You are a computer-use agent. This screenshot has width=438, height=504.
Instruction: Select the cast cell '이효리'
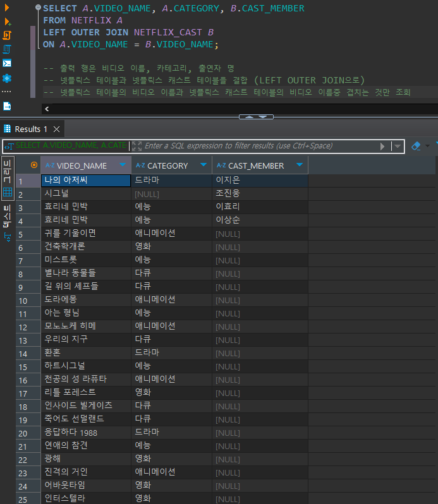tap(260, 207)
